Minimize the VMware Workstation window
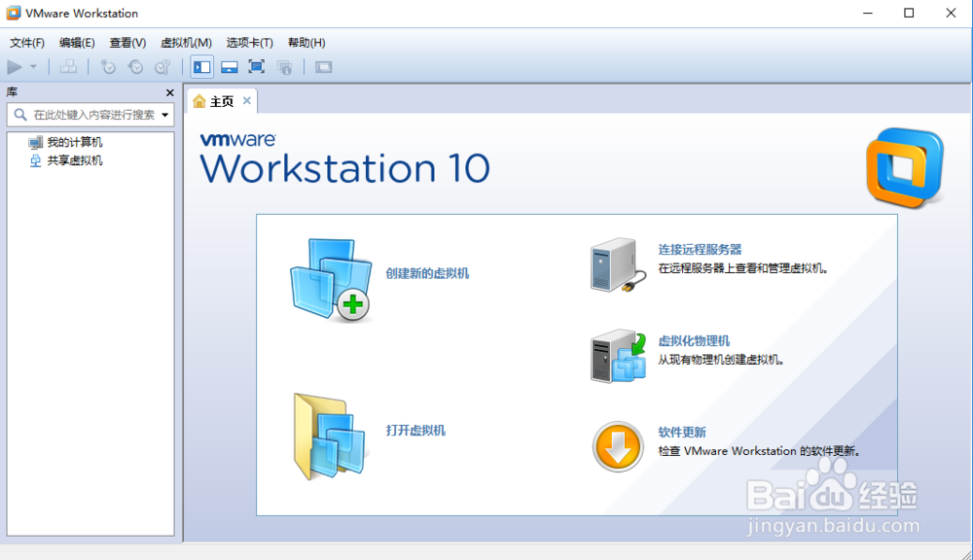The width and height of the screenshot is (973, 560). 868,13
